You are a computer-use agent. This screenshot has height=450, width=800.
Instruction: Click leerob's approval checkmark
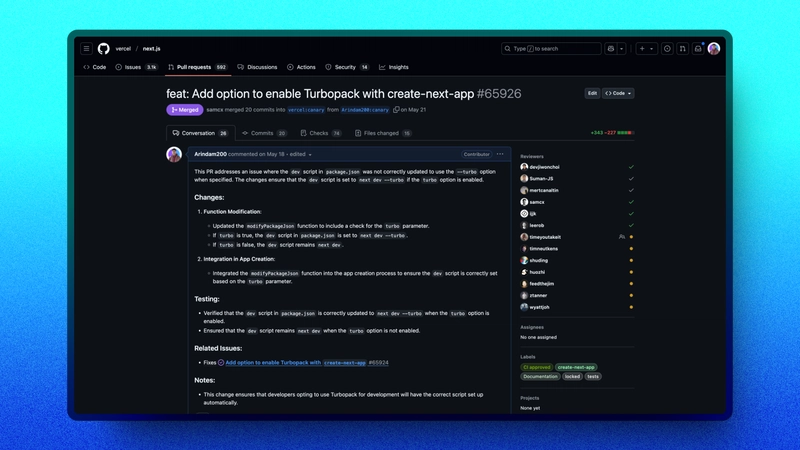pyautogui.click(x=631, y=225)
